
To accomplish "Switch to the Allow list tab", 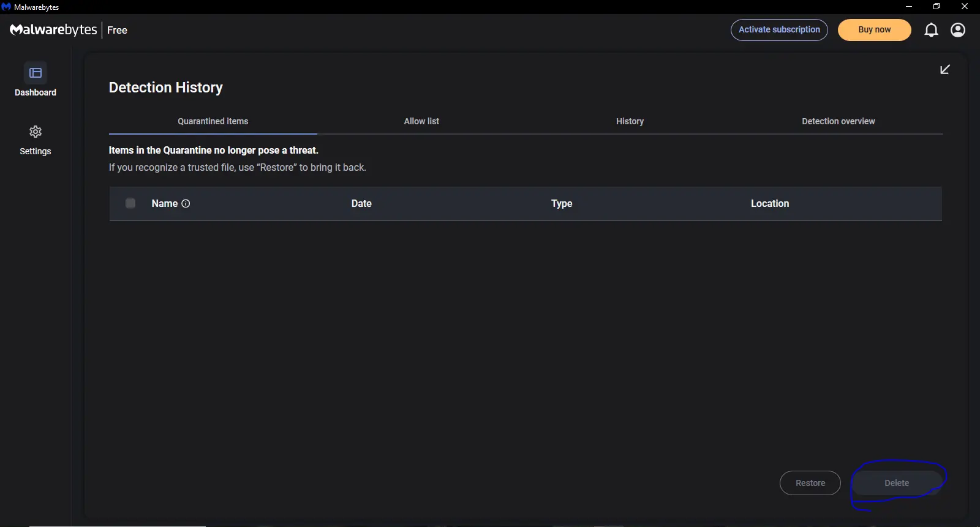I will [421, 121].
